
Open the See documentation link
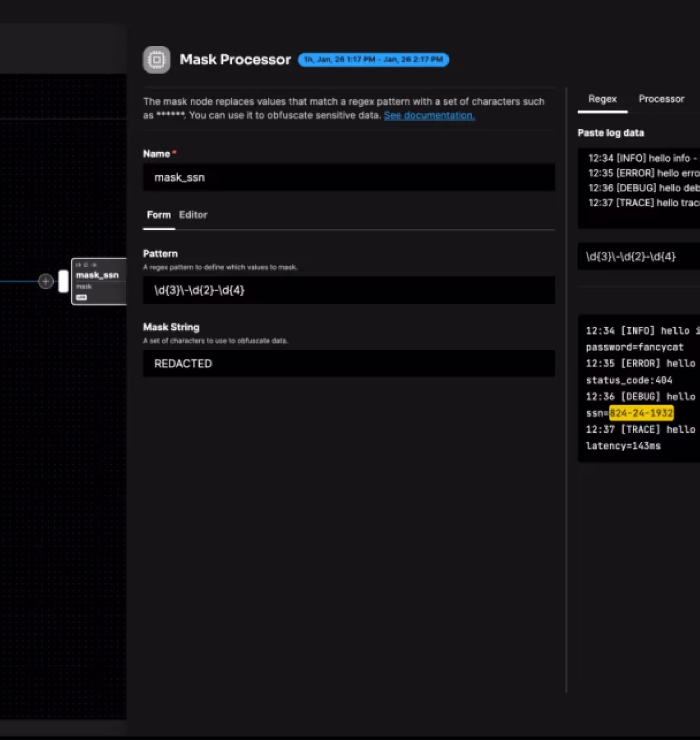point(429,115)
